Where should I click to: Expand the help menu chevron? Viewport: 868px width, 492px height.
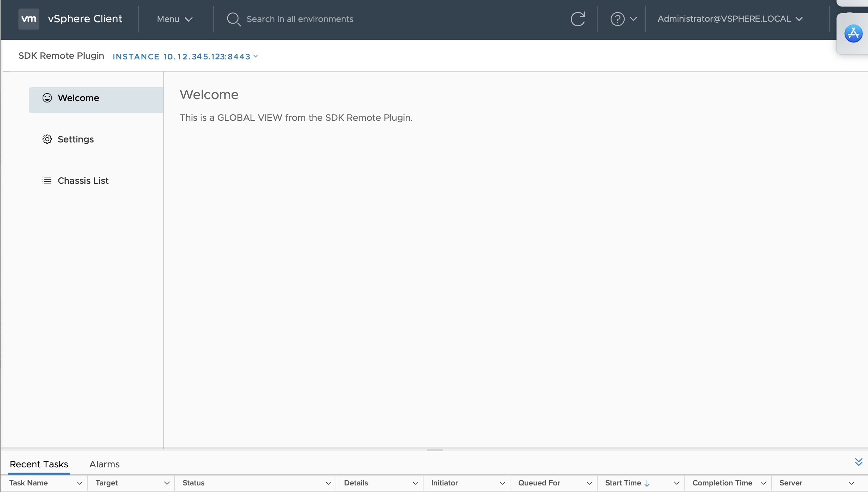[633, 19]
